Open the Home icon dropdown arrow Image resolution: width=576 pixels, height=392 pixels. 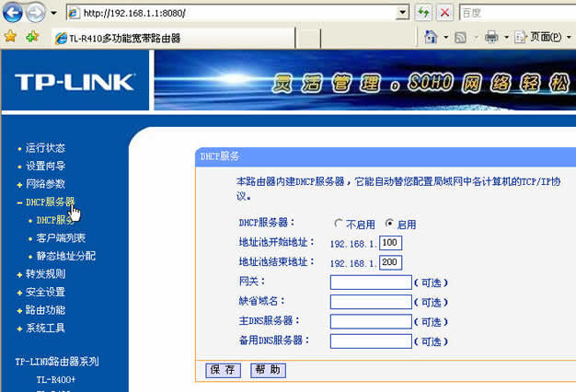click(446, 37)
